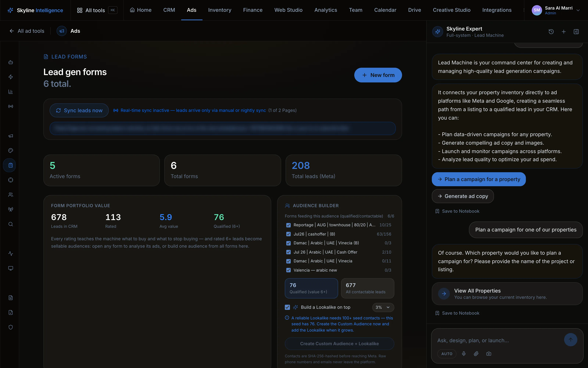This screenshot has height=368, width=588.
Task: Expand the Sara Al Marri account menu
Action: coord(556,10)
